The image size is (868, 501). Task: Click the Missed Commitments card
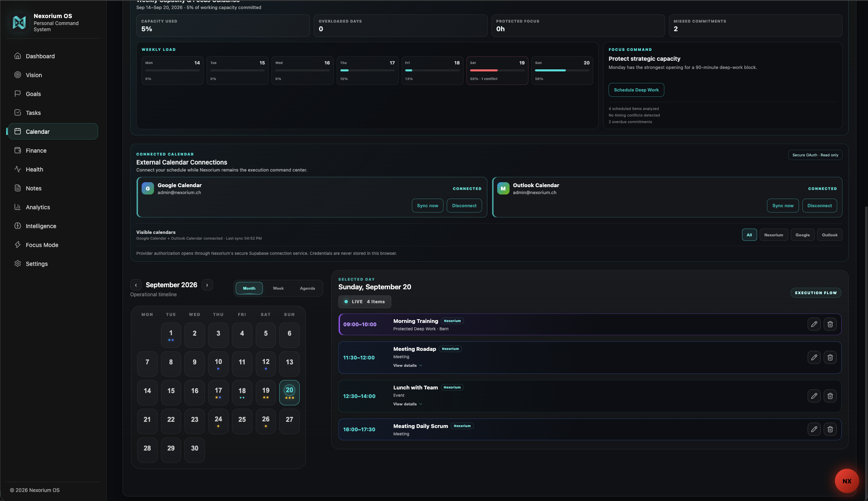pos(755,25)
